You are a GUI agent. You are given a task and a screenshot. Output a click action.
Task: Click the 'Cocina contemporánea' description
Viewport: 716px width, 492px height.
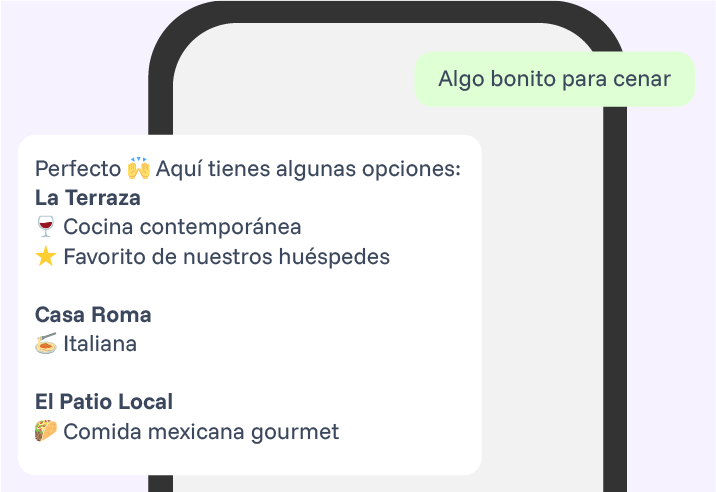(182, 227)
